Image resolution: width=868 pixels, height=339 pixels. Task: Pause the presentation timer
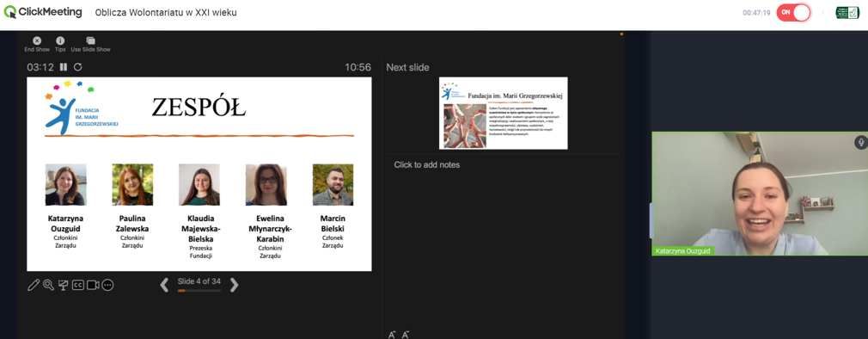[x=64, y=67]
